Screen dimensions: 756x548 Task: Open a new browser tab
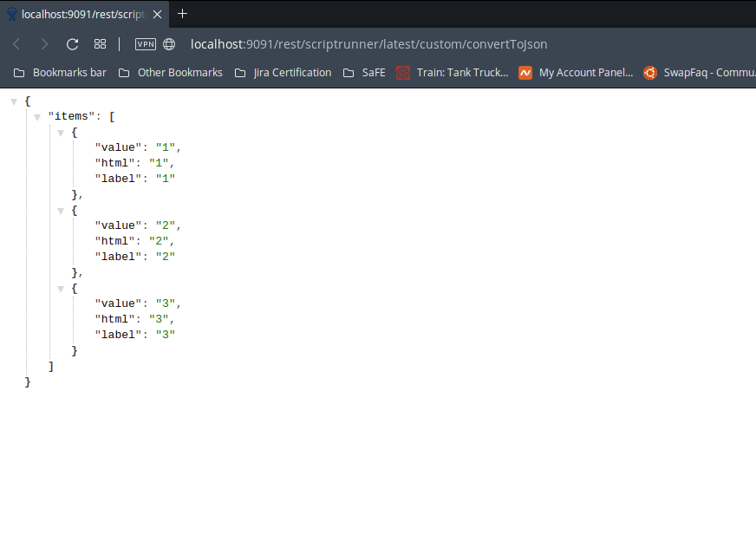click(x=182, y=14)
